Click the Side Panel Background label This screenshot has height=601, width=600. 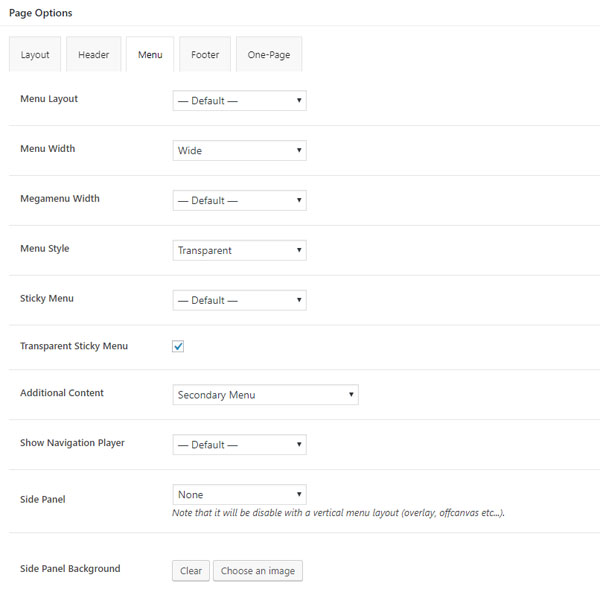70,568
